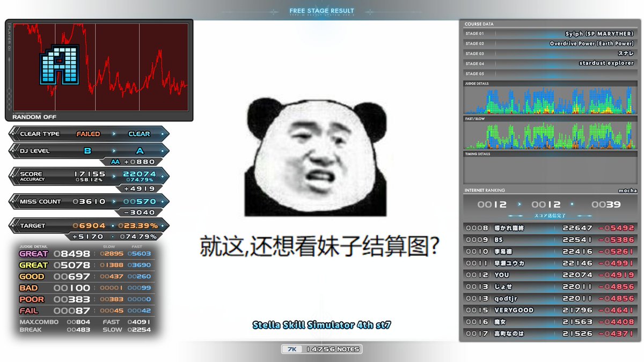Click the 05078 yellow great count
This screenshot has width=644, height=362.
tap(72, 265)
